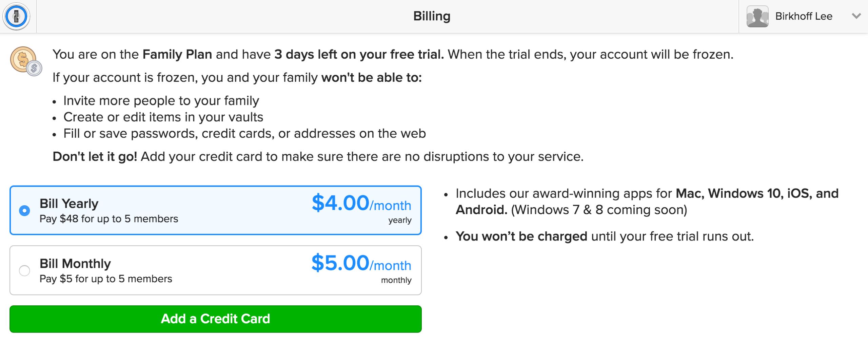Click the Billing page title
868x362 pixels.
point(432,16)
